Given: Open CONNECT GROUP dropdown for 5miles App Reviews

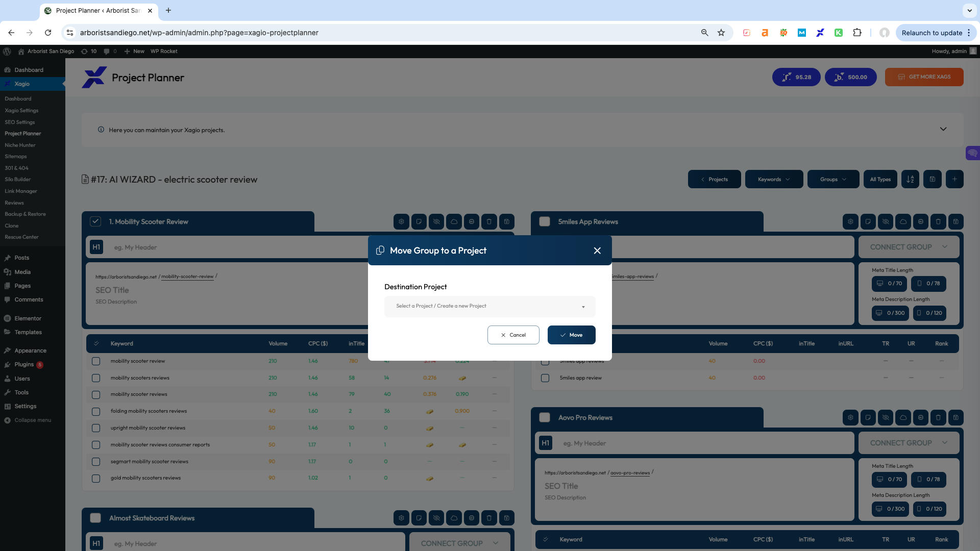Looking at the screenshot, I should 909,247.
